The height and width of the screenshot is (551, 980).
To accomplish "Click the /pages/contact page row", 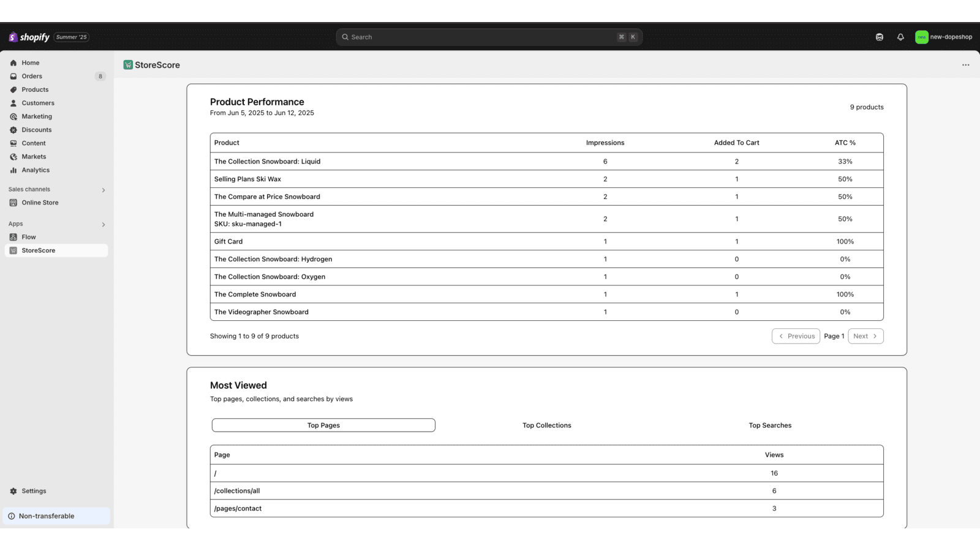I will (547, 509).
